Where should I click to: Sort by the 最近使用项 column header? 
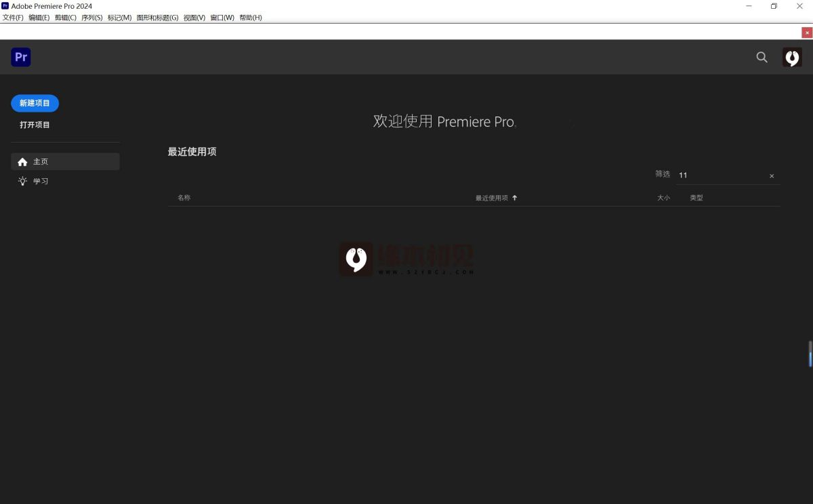coord(492,198)
